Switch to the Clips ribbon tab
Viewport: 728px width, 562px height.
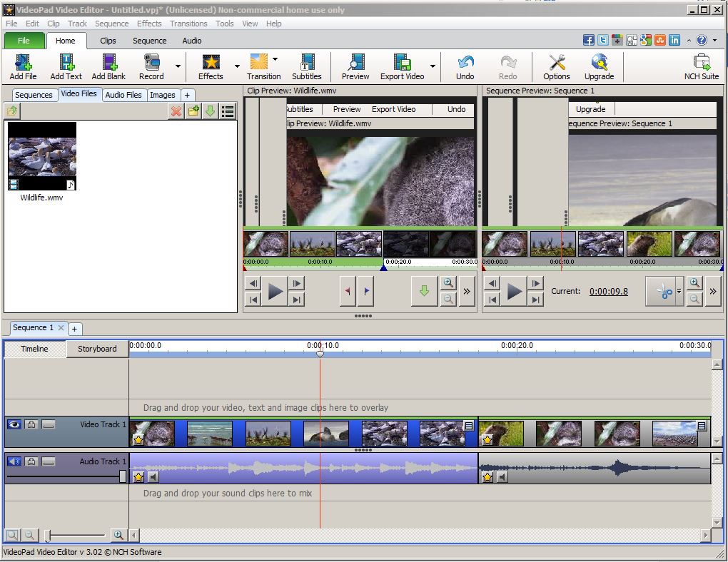[108, 41]
